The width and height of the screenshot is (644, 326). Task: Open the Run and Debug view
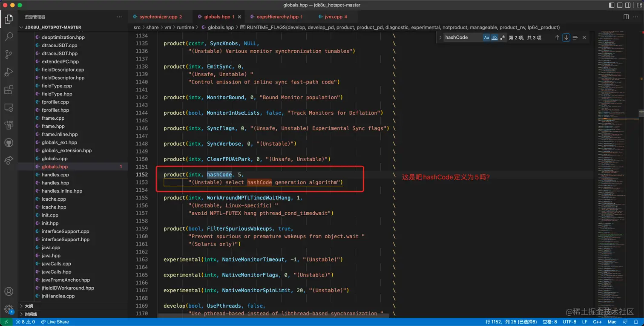click(x=9, y=72)
